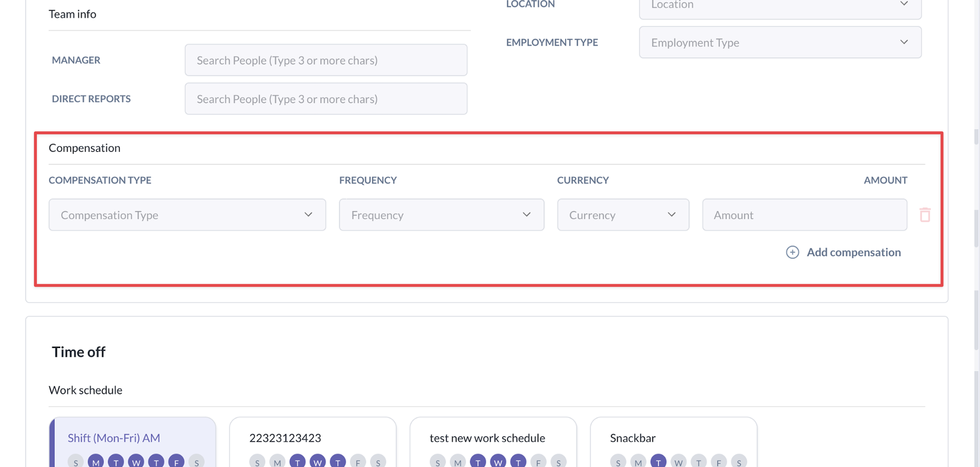980x467 pixels.
Task: Click the chevron arrow in Frequency field
Action: 526,215
